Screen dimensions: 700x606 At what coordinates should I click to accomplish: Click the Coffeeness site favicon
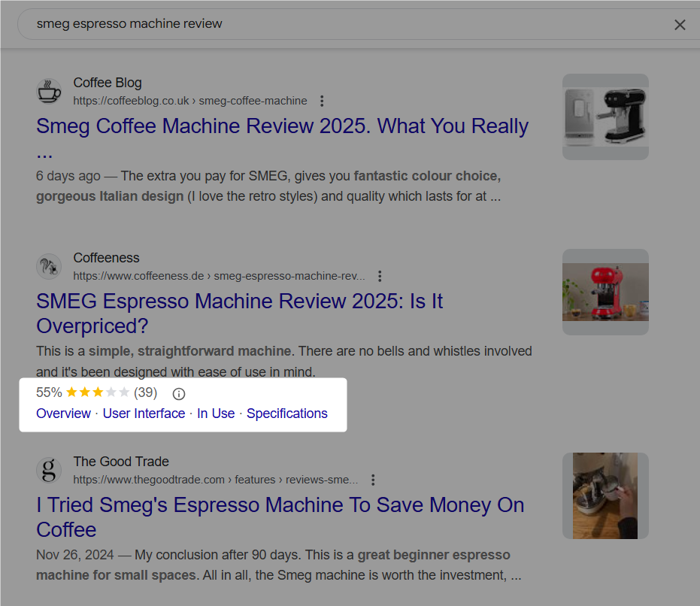pyautogui.click(x=49, y=267)
